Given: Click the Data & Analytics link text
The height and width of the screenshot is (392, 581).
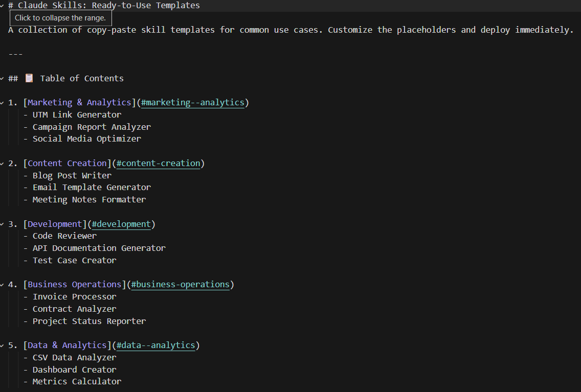Looking at the screenshot, I should (x=67, y=345).
